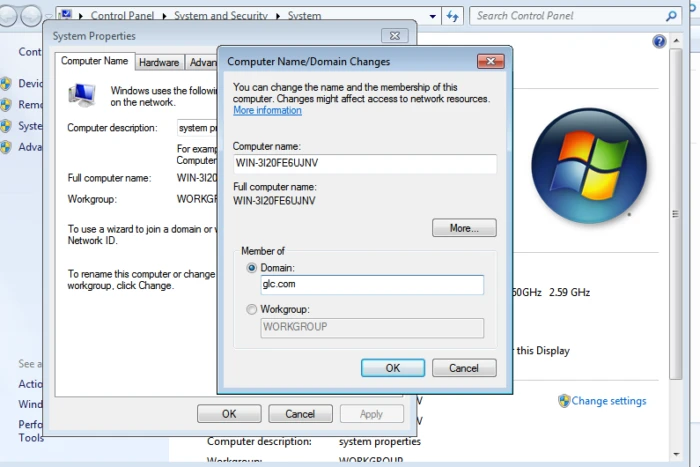Select the Workgroup radio button
The image size is (700, 467).
coord(251,309)
